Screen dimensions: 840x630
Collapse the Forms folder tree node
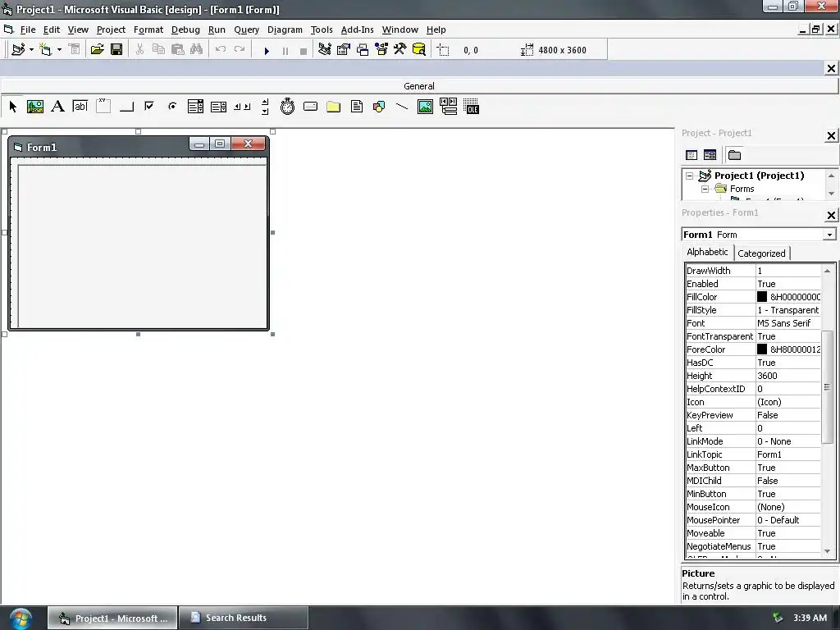[705, 189]
